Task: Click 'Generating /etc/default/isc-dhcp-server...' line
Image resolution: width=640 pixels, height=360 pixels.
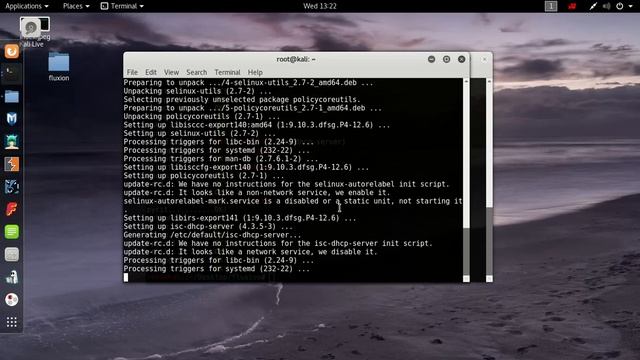Action: [212, 235]
